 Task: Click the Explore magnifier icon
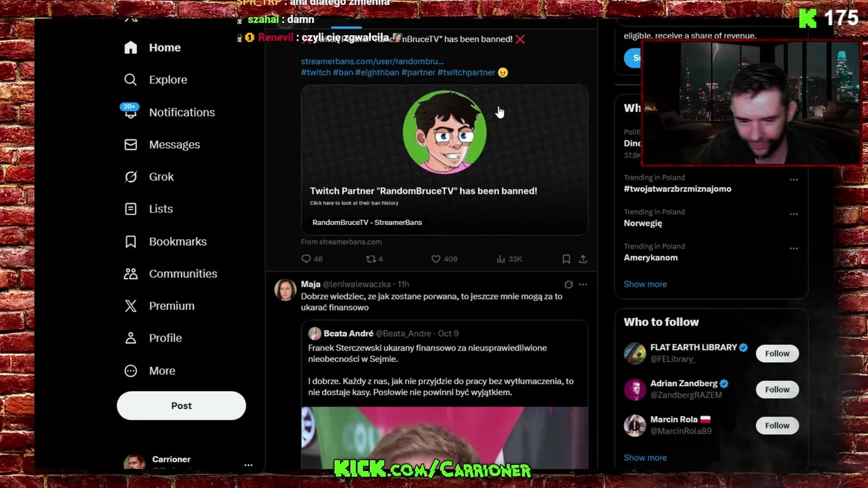click(x=131, y=80)
